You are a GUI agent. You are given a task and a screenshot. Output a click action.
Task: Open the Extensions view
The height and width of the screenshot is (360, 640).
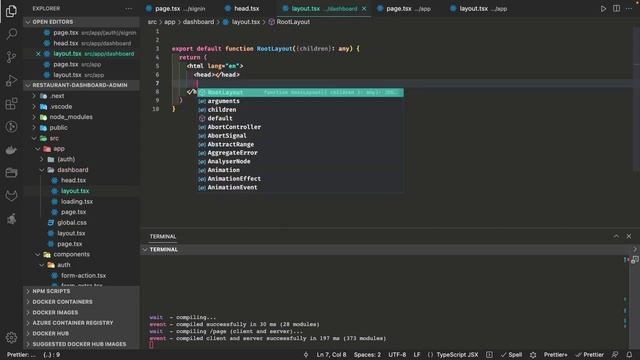tap(11, 104)
